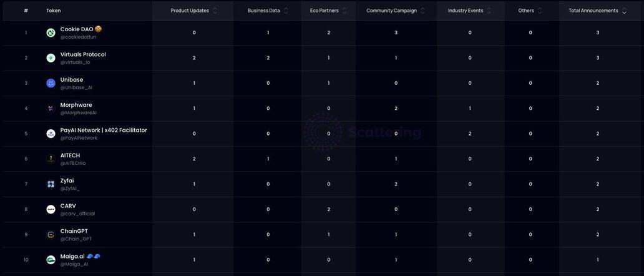The height and width of the screenshot is (276, 644).
Task: Open the @virtuals_io handle link
Action: 75,62
